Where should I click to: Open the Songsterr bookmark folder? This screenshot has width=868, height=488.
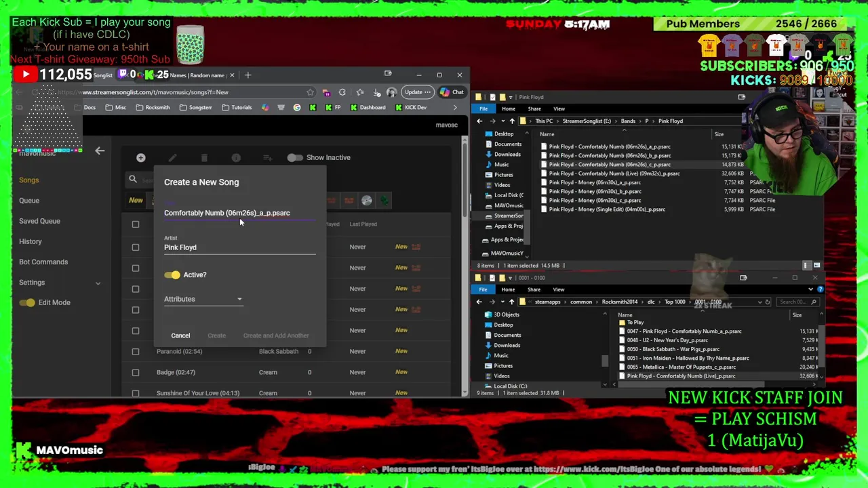[196, 107]
